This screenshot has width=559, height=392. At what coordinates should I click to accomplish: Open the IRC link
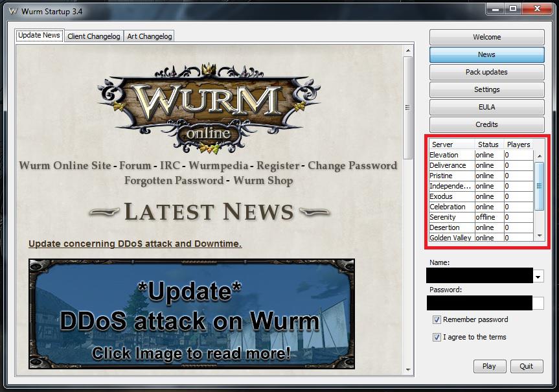coord(170,165)
